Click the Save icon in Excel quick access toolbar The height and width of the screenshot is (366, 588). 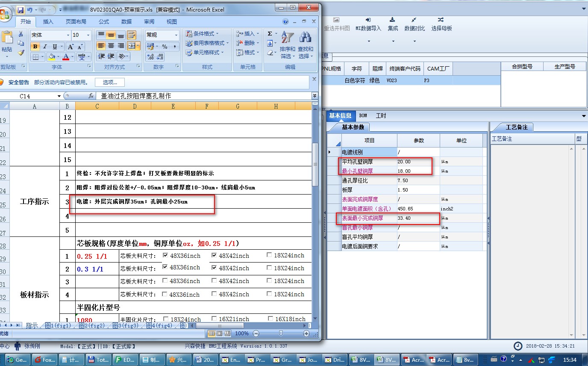(21, 9)
